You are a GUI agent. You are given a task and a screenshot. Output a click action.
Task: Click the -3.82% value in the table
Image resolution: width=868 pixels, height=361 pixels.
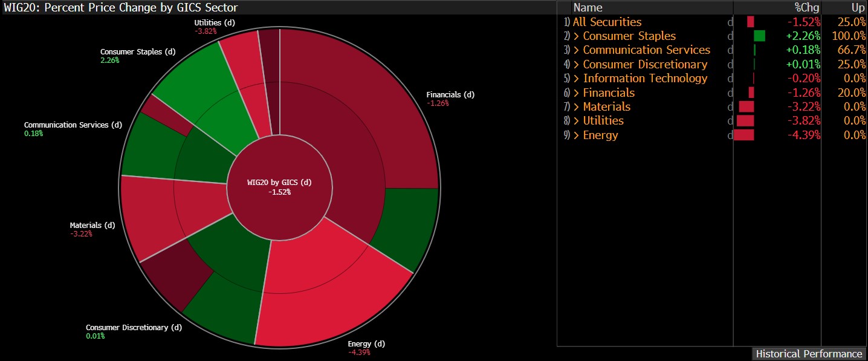click(803, 121)
